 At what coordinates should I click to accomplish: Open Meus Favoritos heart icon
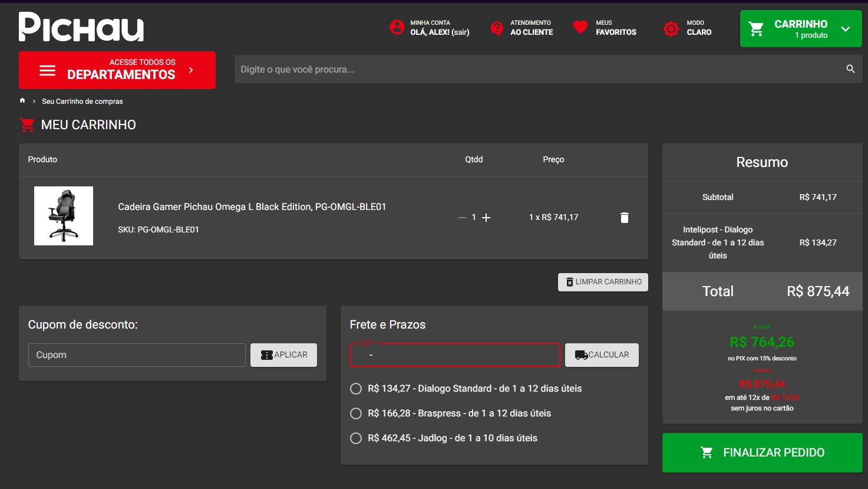coord(580,27)
